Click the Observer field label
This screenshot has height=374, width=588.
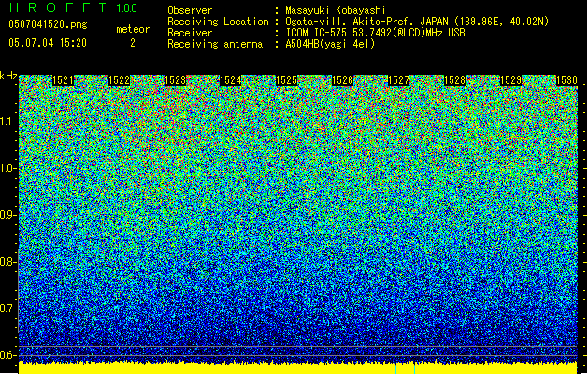click(x=190, y=10)
